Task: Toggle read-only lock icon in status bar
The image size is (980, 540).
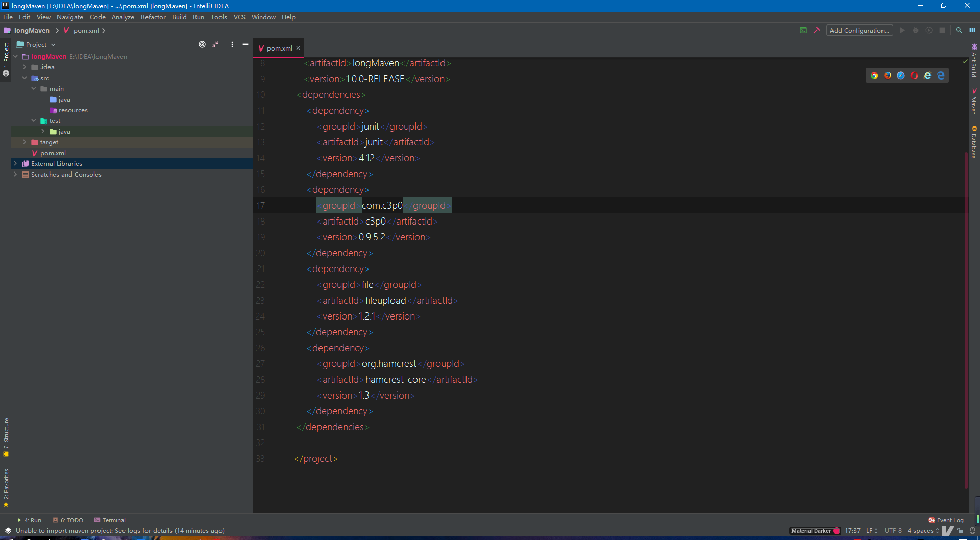Action: (960, 531)
